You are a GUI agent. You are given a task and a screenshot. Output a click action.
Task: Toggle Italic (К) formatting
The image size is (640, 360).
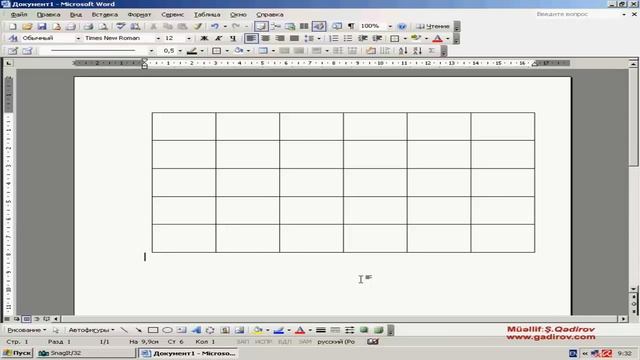tap(218, 38)
